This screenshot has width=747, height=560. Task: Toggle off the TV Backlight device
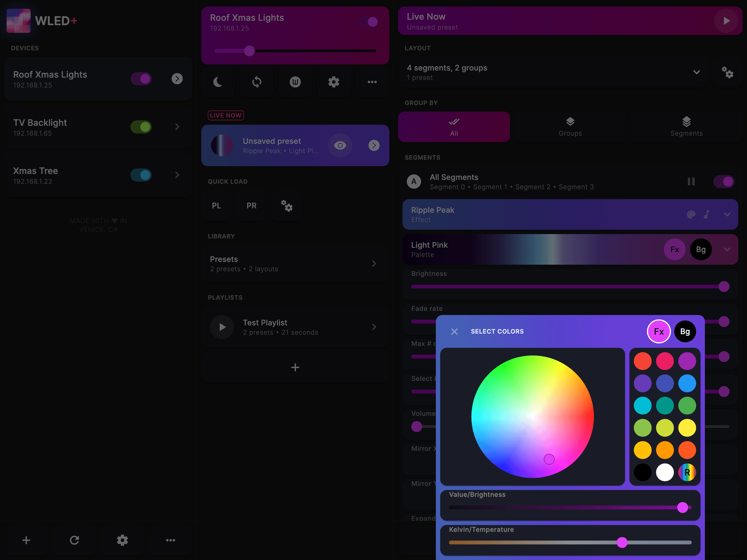(141, 127)
